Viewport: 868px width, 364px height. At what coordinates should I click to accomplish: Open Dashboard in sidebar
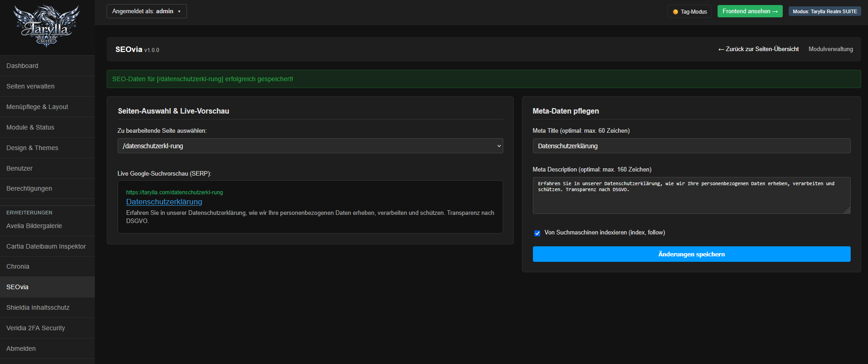coord(47,66)
